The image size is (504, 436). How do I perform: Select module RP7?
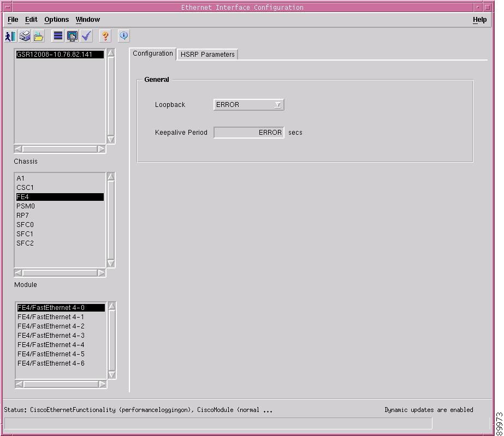(x=60, y=216)
